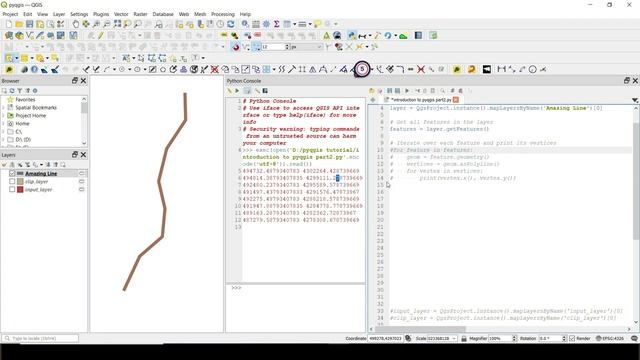Expand the Project Home tree node
This screenshot has width=640, height=360.
(4, 116)
